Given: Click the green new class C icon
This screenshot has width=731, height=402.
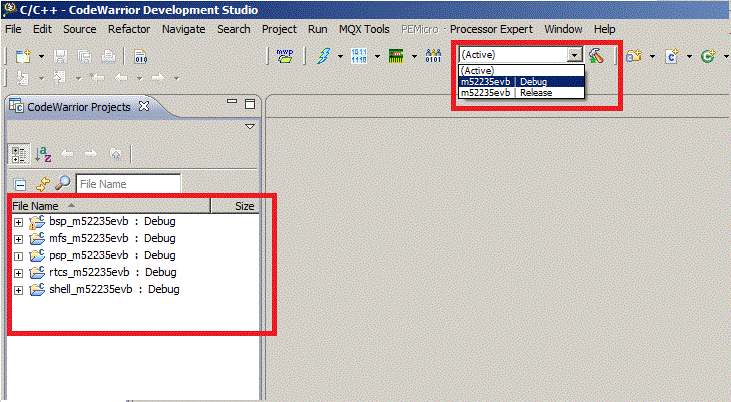Looking at the screenshot, I should (708, 56).
